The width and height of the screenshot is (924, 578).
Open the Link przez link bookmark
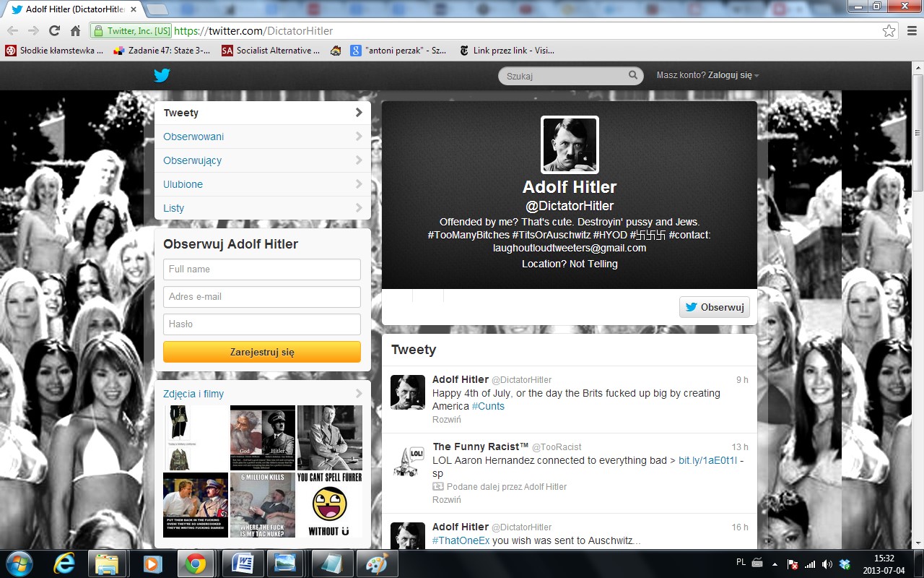(x=507, y=51)
